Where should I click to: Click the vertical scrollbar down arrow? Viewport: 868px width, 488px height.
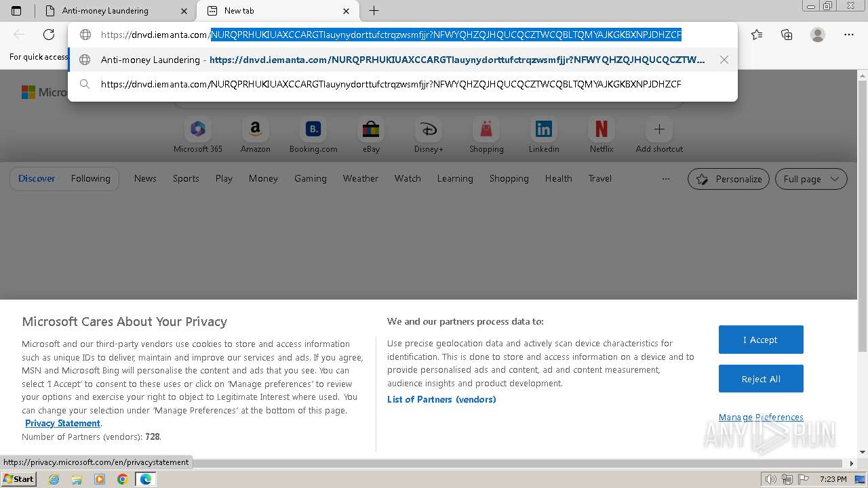[x=863, y=452]
